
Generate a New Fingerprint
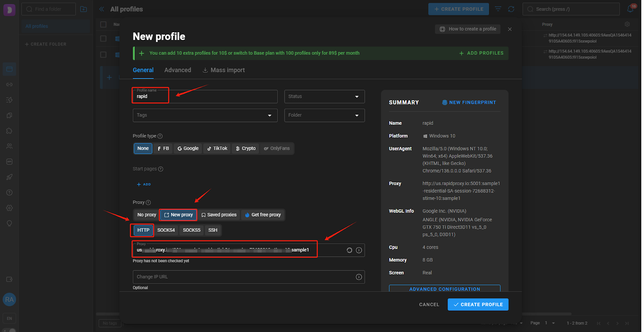coord(469,103)
